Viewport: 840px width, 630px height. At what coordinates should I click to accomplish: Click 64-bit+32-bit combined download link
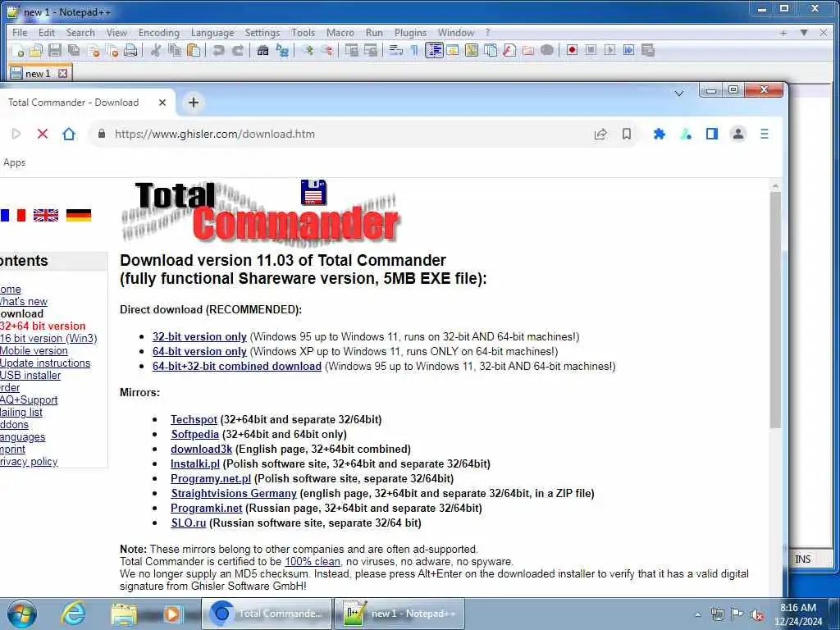pyautogui.click(x=237, y=366)
